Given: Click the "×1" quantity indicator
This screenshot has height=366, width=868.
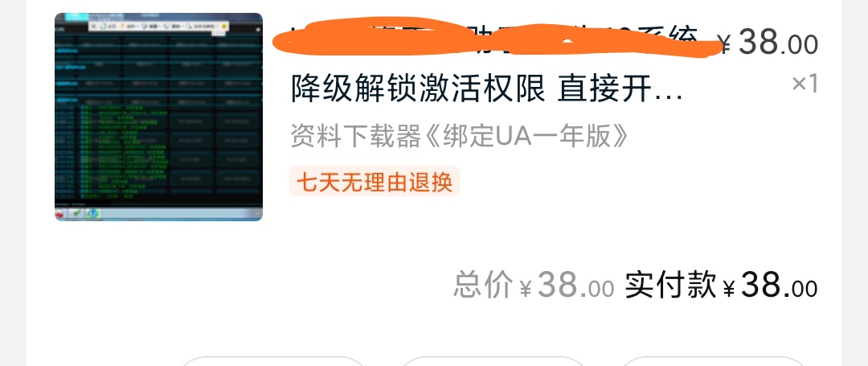Looking at the screenshot, I should click(x=805, y=84).
